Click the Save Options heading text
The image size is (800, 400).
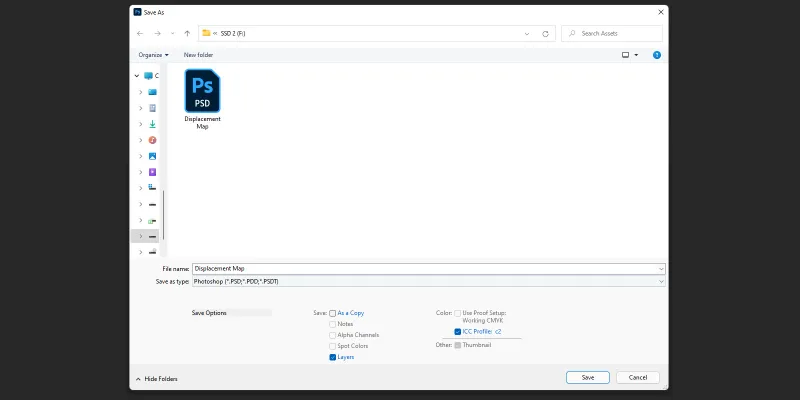tap(209, 313)
